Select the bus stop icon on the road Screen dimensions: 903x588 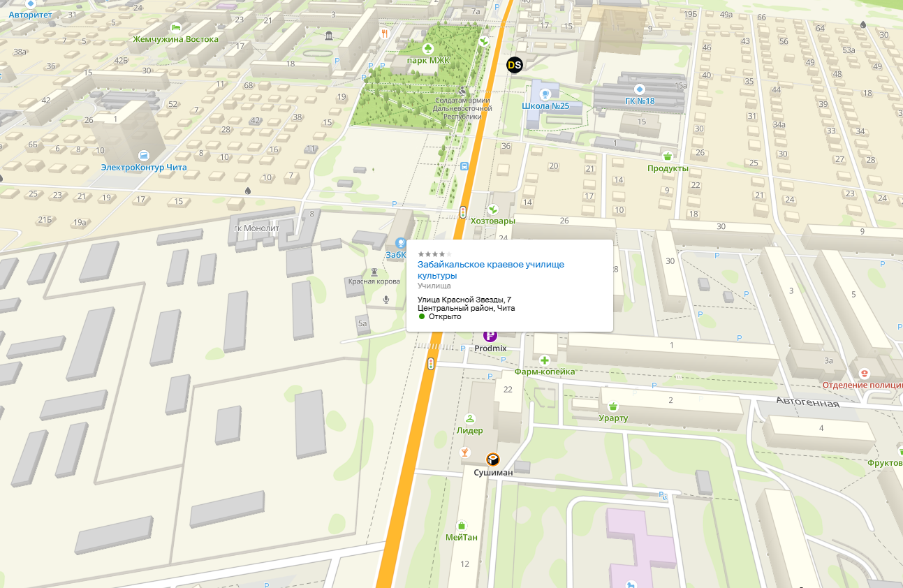(465, 166)
